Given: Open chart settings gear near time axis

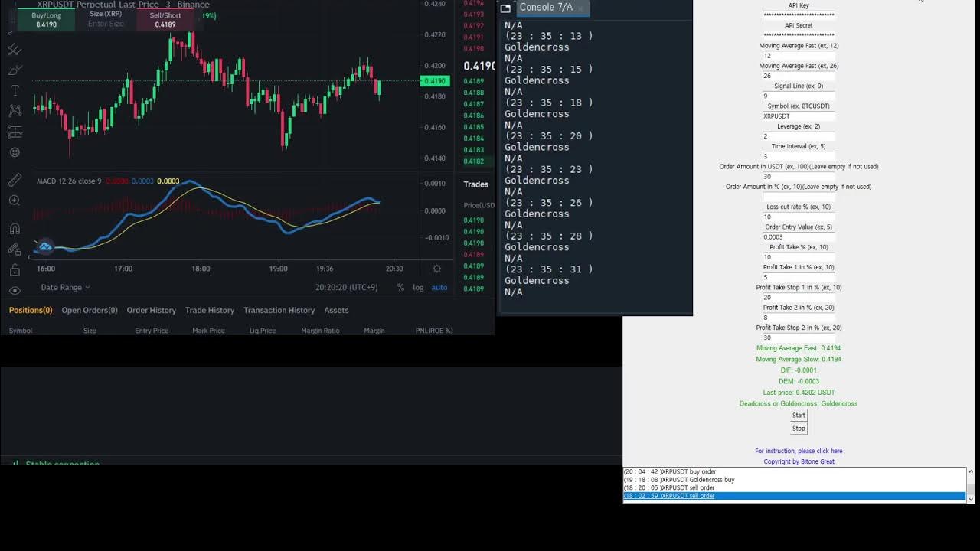Looking at the screenshot, I should [437, 269].
